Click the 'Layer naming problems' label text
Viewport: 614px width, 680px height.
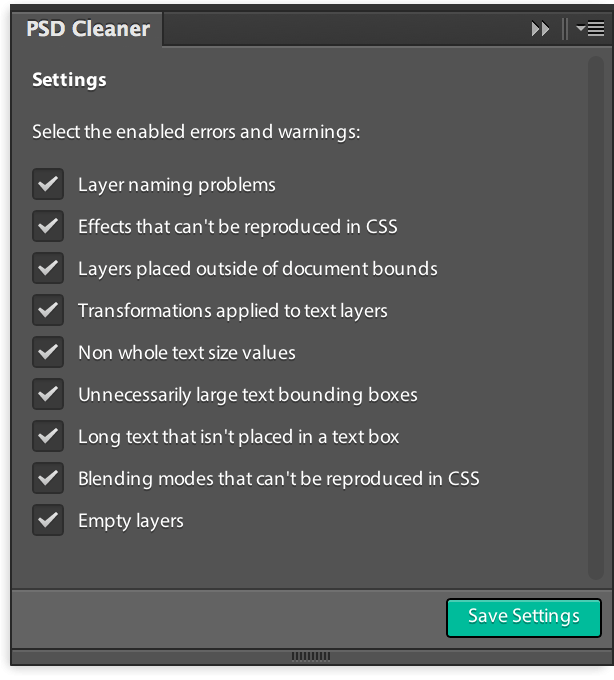coord(177,185)
